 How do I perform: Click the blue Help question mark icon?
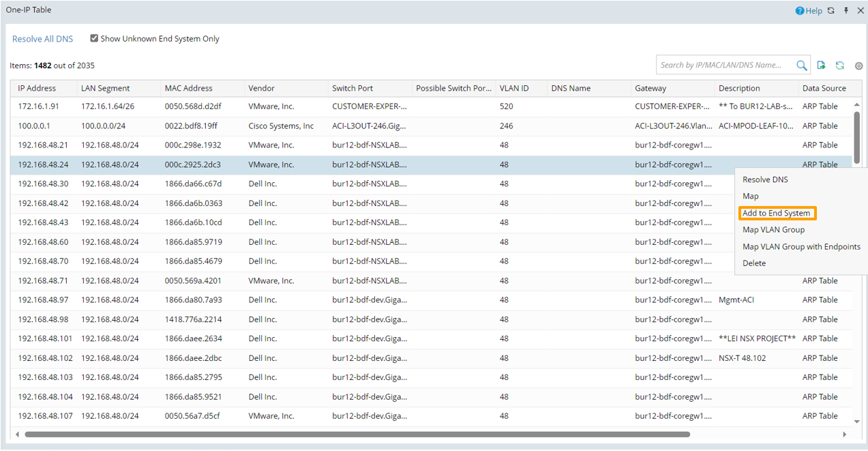[x=800, y=11]
